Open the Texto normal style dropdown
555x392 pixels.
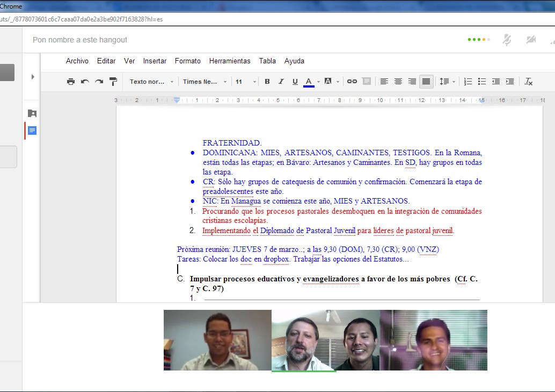[151, 82]
